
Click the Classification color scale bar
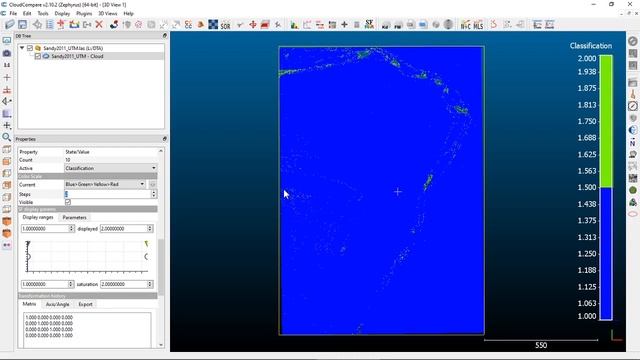[606, 187]
